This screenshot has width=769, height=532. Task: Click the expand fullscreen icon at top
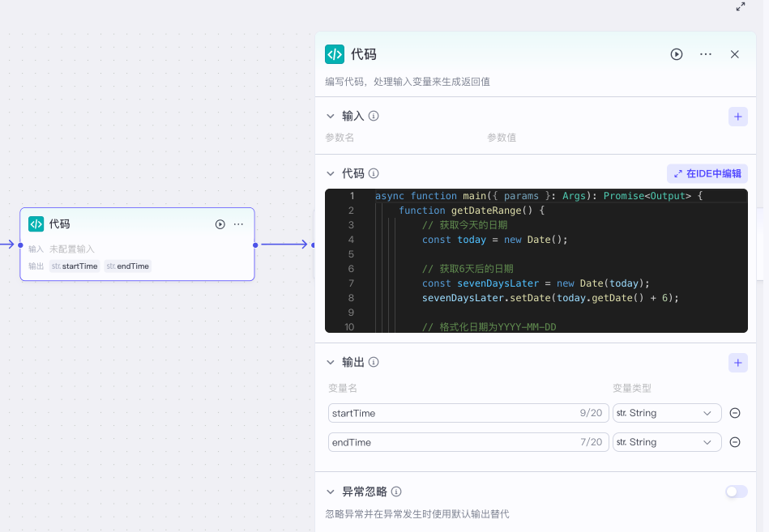pos(741,6)
